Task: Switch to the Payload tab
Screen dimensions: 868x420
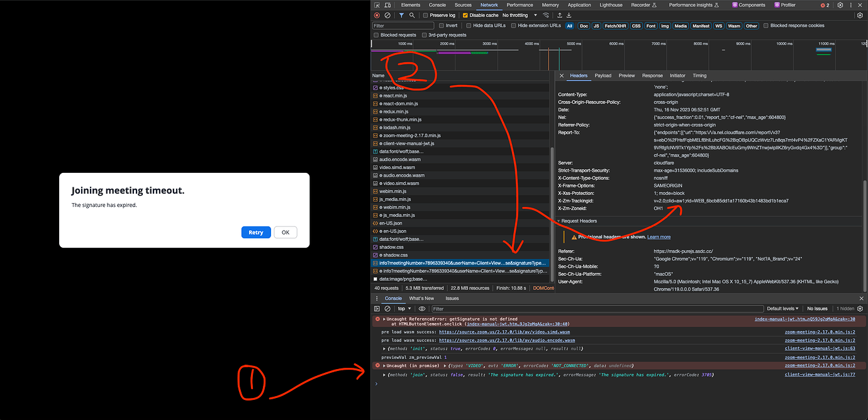Action: click(x=603, y=75)
